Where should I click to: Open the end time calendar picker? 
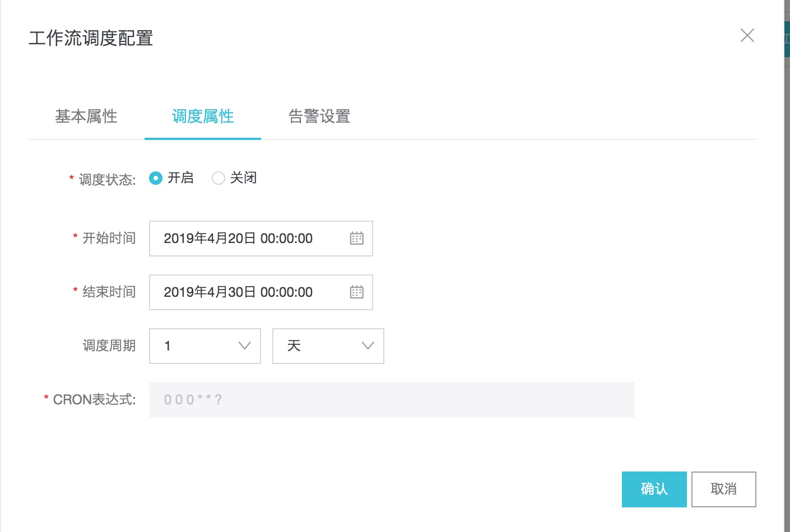tap(356, 292)
